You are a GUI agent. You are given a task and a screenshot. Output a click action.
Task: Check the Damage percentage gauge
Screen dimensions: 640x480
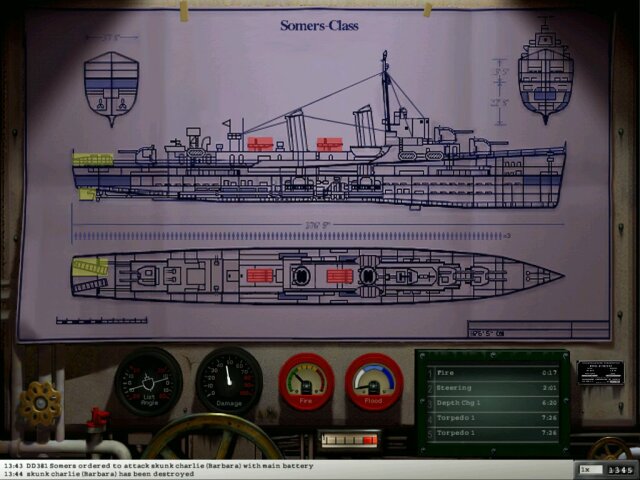point(229,381)
